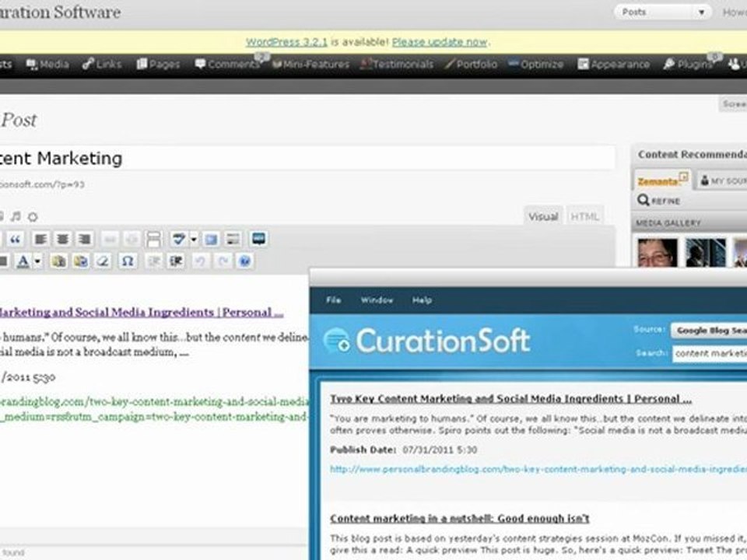This screenshot has width=747, height=560.
Task: Open the Links admin menu
Action: pos(102,65)
